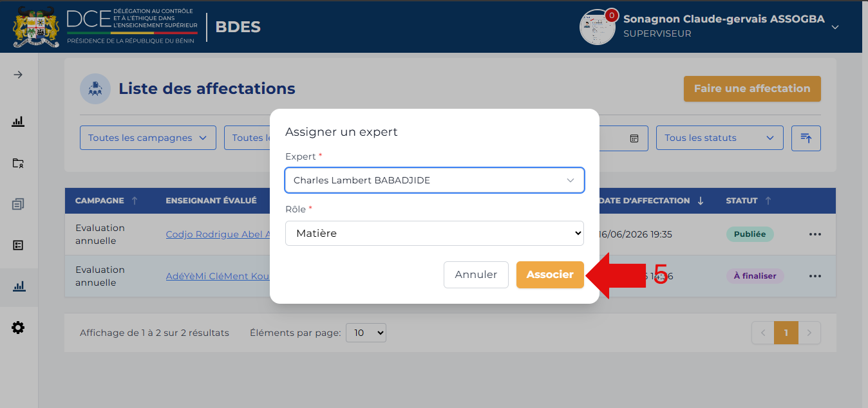Click the user avatar with notification badge
Viewport: 868px width, 408px height.
598,27
